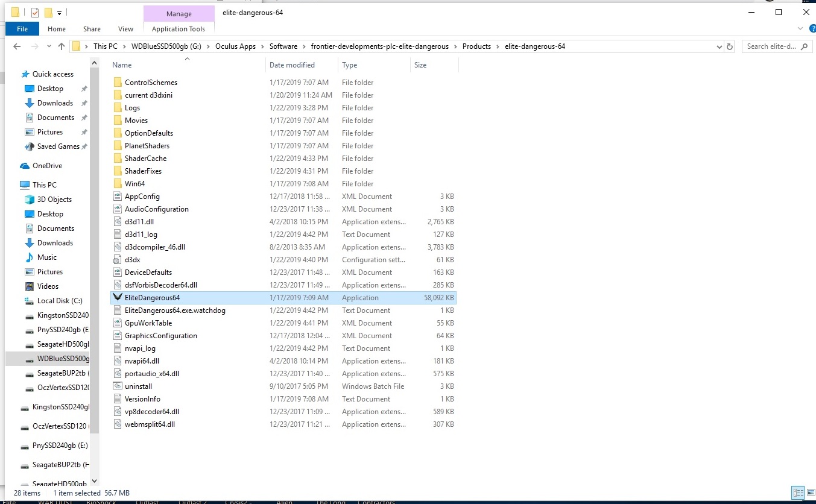Viewport: 816px width, 504px height.
Task: Switch to Details view layout icon
Action: [798, 493]
